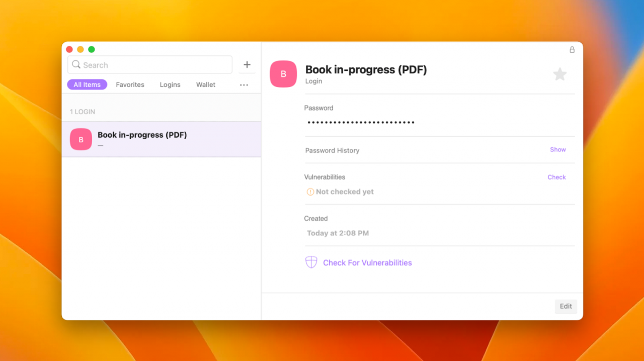644x361 pixels.
Task: Mark item favorite with star icon
Action: (560, 74)
